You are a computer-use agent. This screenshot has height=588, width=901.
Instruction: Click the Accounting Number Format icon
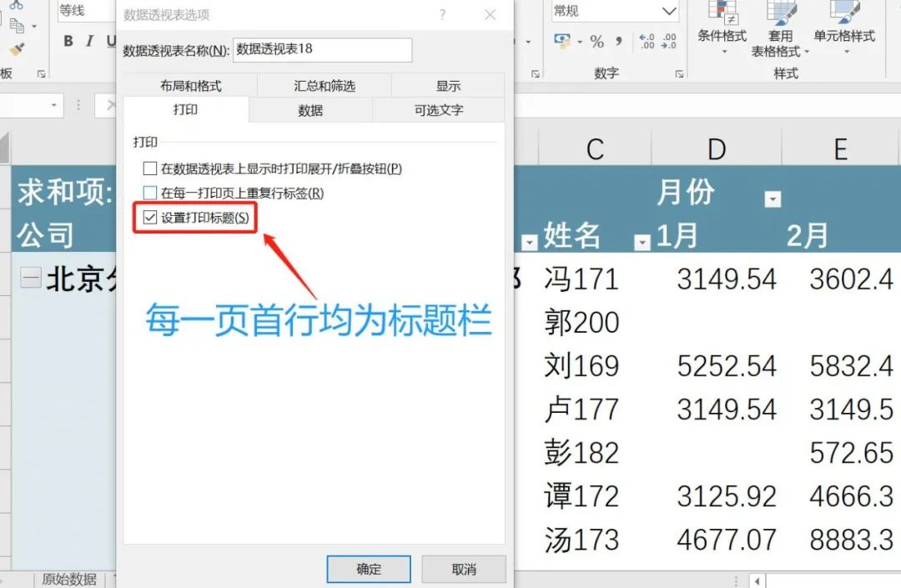(x=562, y=41)
